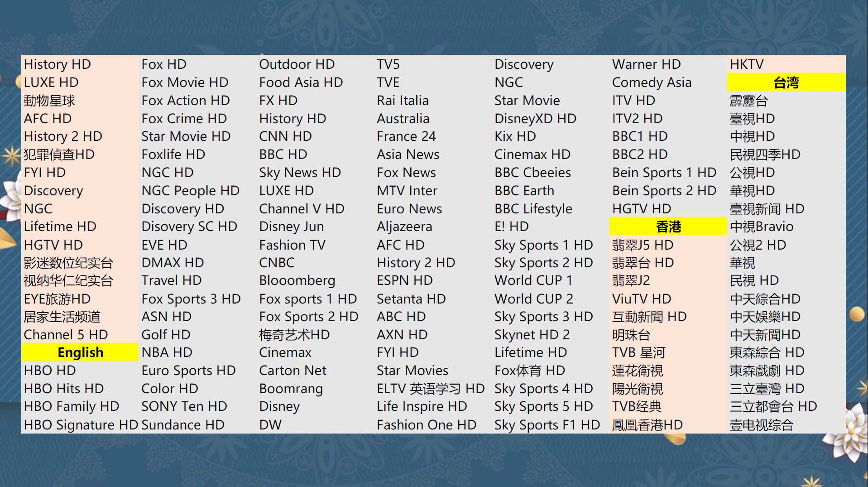This screenshot has height=487, width=868.
Task: Click the Warner HD channel
Action: (x=646, y=64)
